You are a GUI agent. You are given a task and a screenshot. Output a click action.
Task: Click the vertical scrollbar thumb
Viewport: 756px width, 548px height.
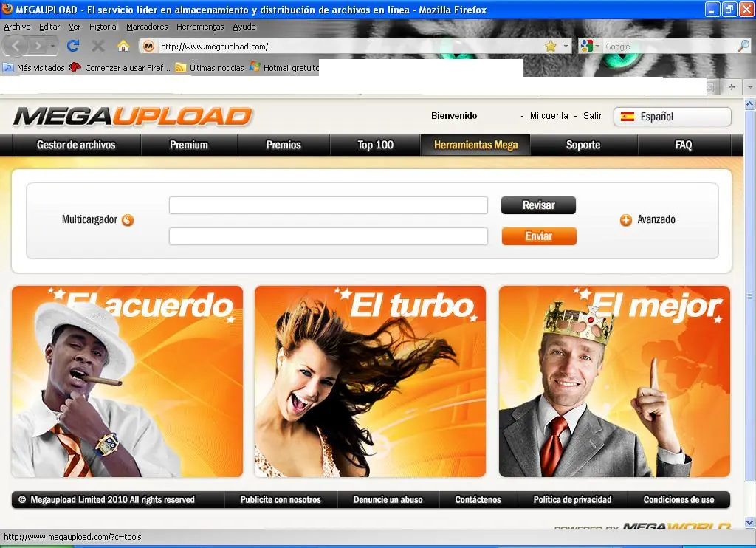click(x=750, y=295)
